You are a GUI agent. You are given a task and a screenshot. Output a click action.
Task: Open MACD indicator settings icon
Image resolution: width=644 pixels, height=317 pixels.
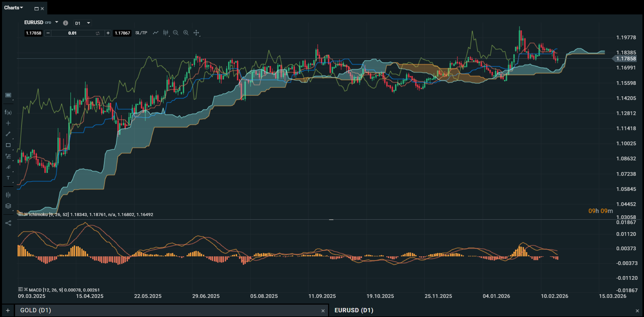20,289
